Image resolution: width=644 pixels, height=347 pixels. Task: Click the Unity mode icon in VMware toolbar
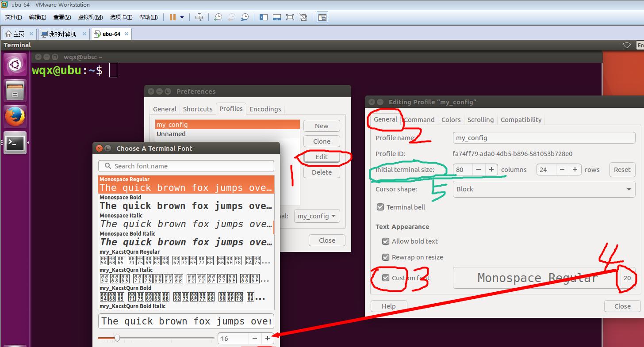click(303, 17)
